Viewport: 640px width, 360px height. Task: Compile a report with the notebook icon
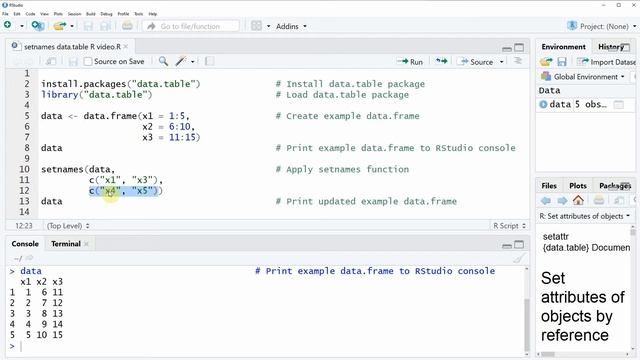209,61
